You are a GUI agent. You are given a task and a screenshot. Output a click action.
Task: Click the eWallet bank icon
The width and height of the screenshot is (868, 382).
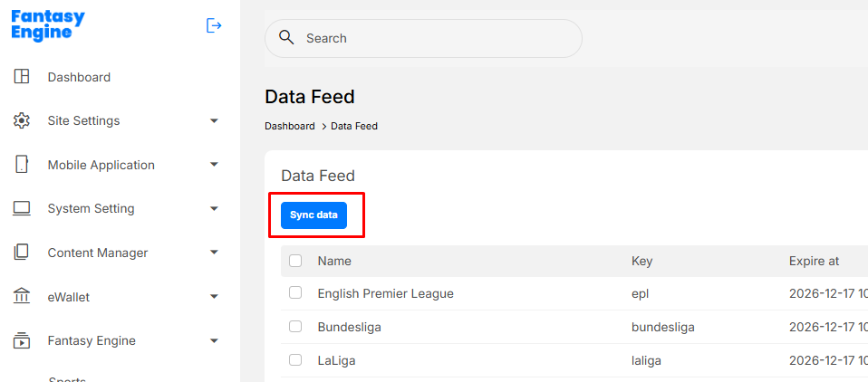(x=22, y=296)
